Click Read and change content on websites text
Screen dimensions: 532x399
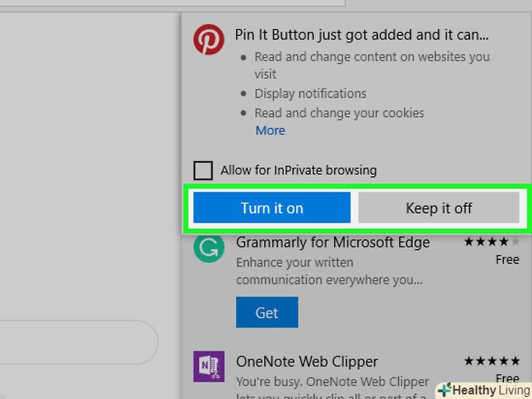pos(372,65)
